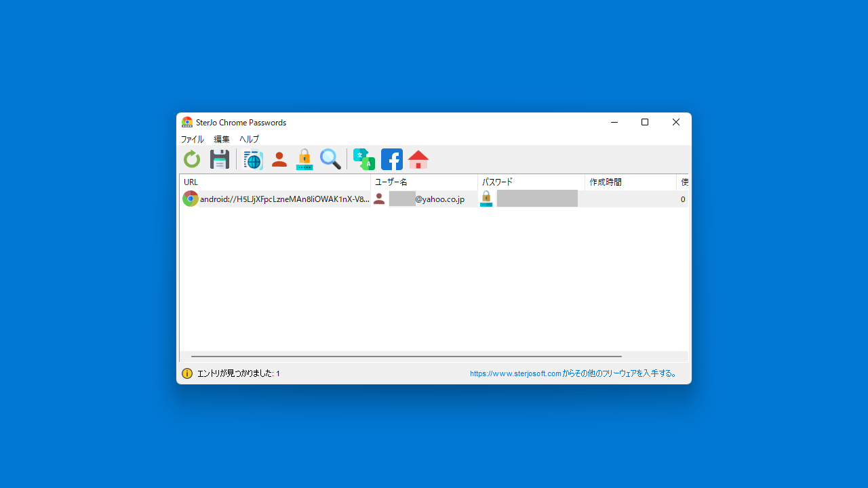Image resolution: width=868 pixels, height=488 pixels.
Task: Click the magnifying glass search icon
Action: coord(330,159)
